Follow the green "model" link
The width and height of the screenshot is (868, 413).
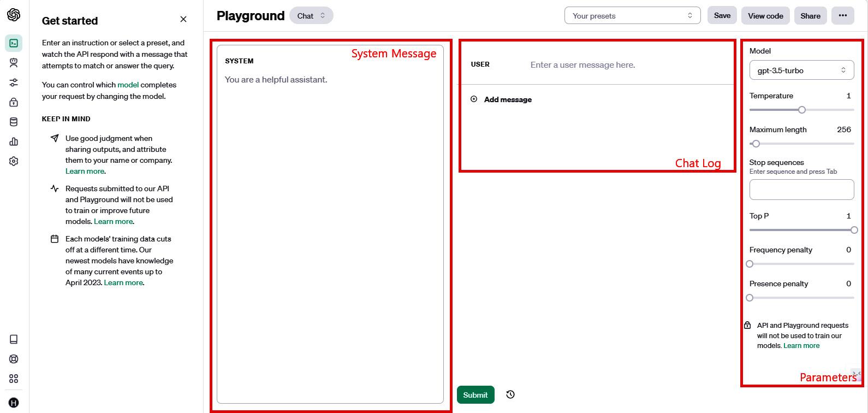click(128, 85)
